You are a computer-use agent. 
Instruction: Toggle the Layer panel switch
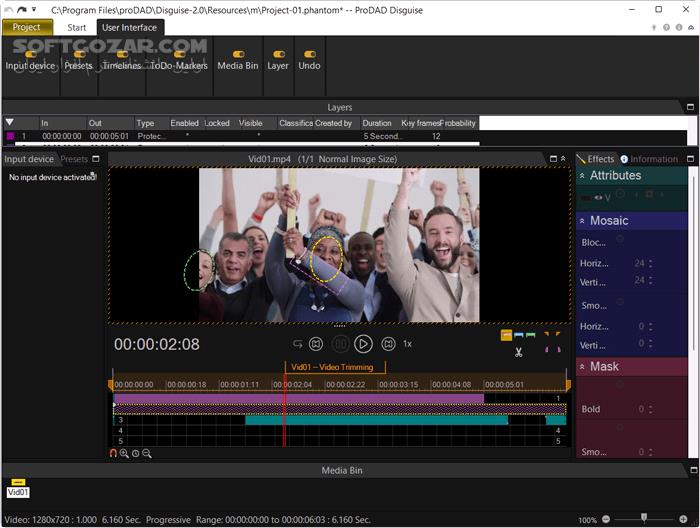click(x=278, y=54)
